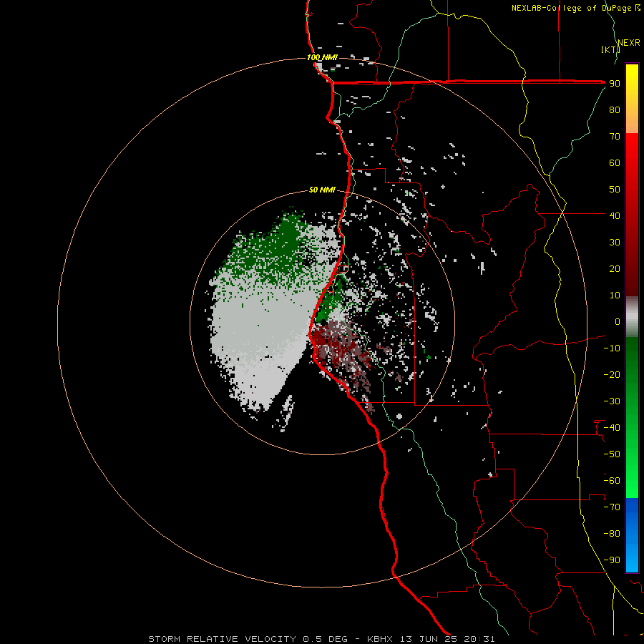Click the Storm Relative Velocity caption at bottom
This screenshot has width=644, height=644.
321,639
